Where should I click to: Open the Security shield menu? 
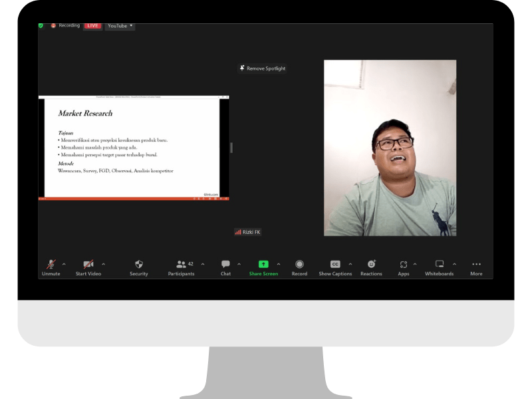click(x=139, y=268)
